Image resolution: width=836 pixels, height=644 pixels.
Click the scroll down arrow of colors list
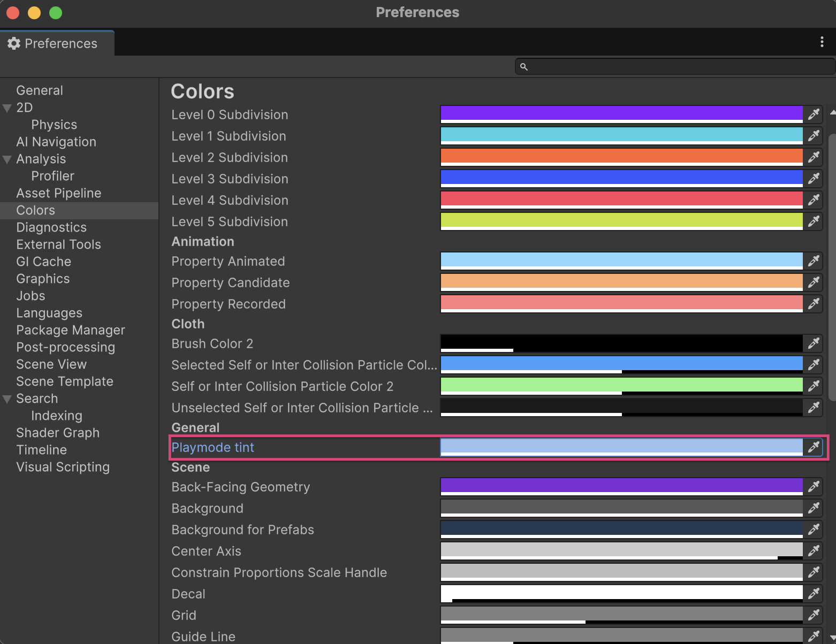[x=832, y=638]
